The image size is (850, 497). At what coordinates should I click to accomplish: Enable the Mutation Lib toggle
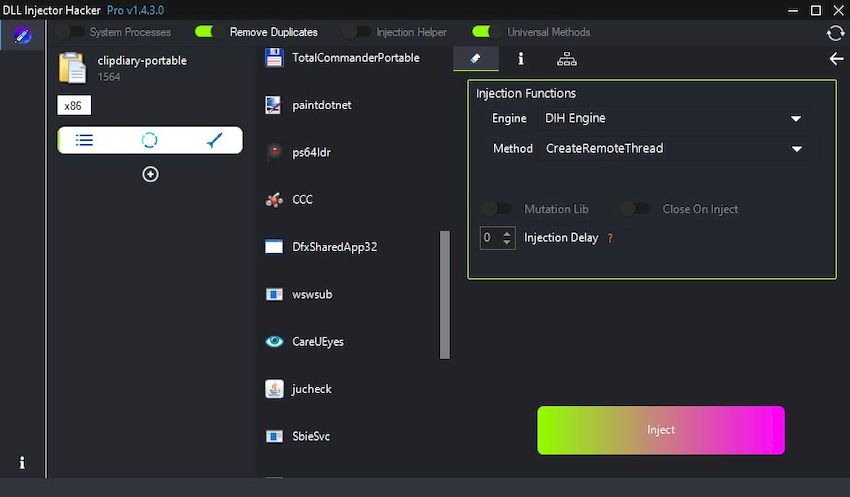tap(497, 209)
